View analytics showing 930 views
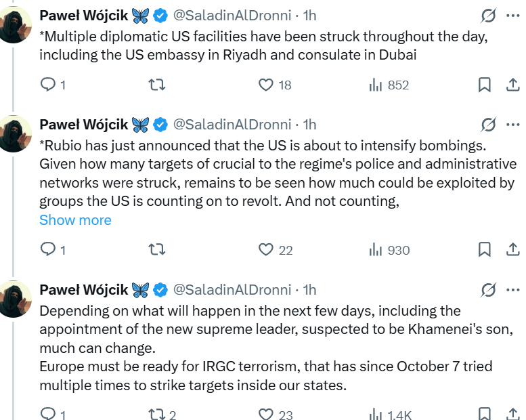This screenshot has height=420, width=526. [x=376, y=250]
